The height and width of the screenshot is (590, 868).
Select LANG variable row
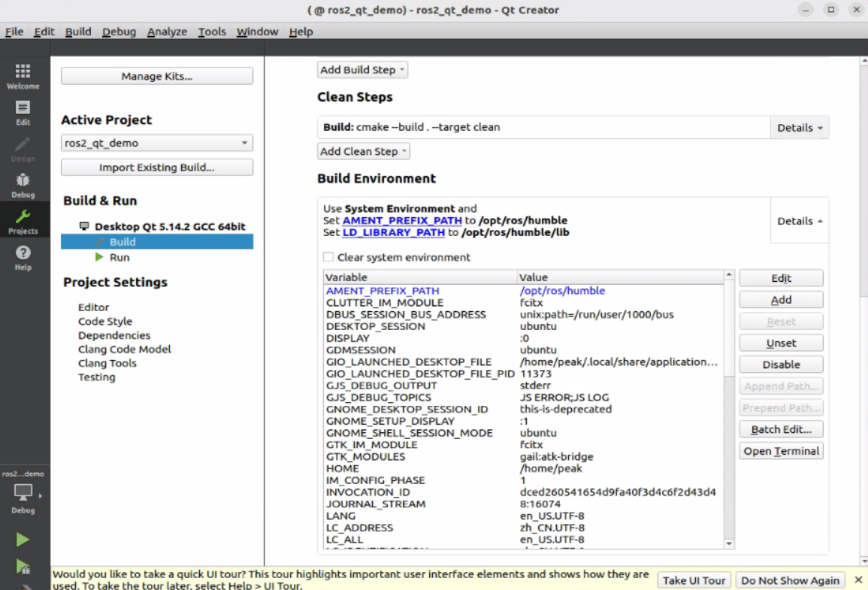tap(523, 516)
